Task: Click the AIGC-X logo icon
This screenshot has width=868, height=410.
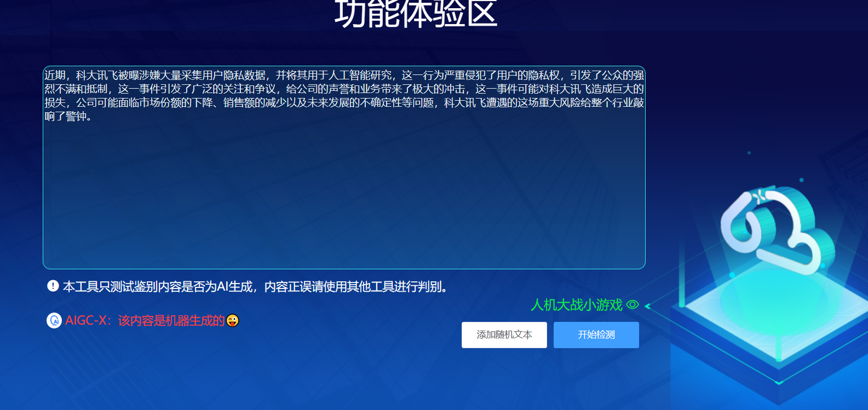Action: 54,320
